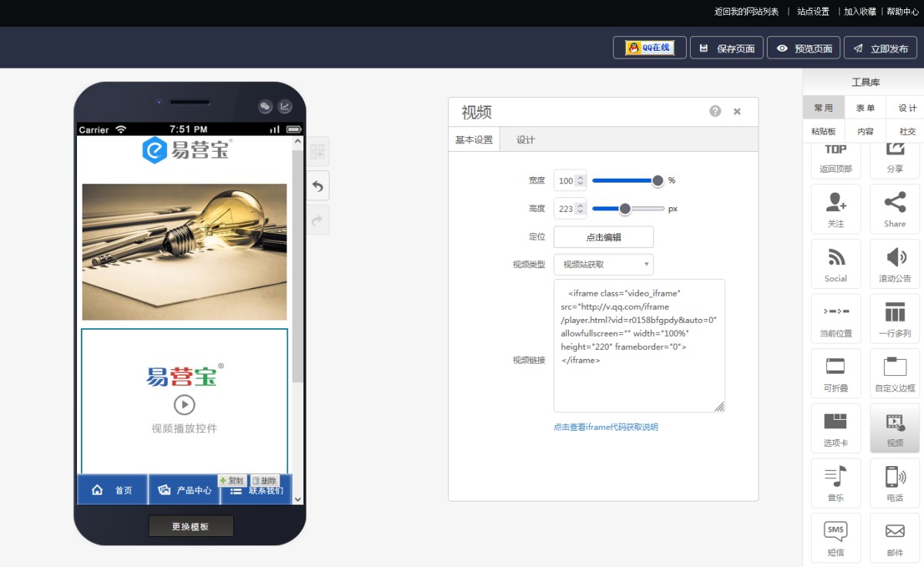Viewport: 924px width, 567px height.
Task: Click 更换模板 change template button
Action: point(190,526)
